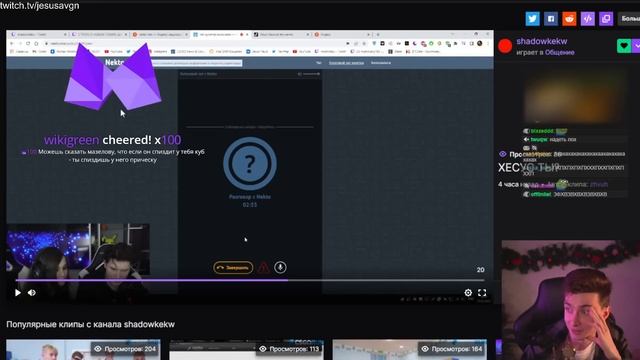This screenshot has height=360, width=640.
Task: Open the embed code share icon
Action: pyautogui.click(x=587, y=19)
